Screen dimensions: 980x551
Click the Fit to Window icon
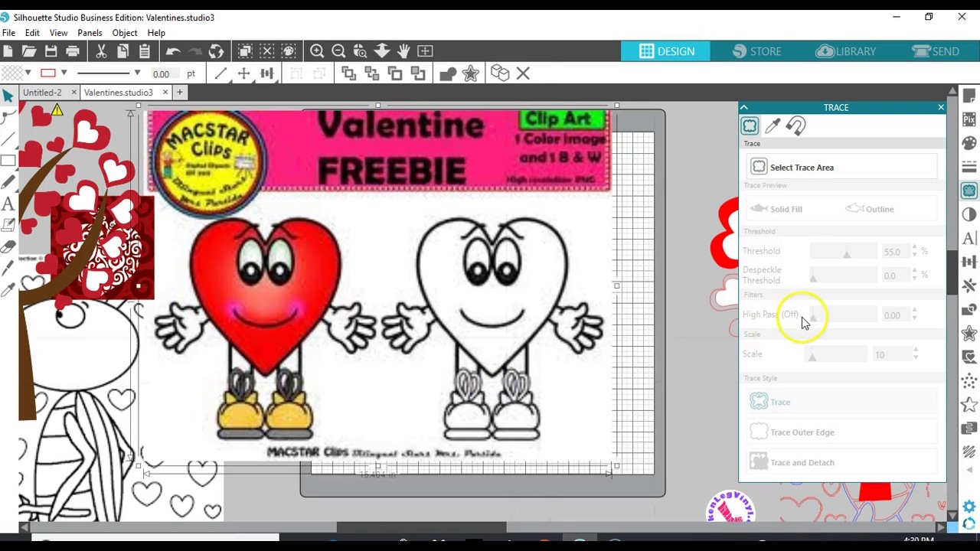point(425,51)
